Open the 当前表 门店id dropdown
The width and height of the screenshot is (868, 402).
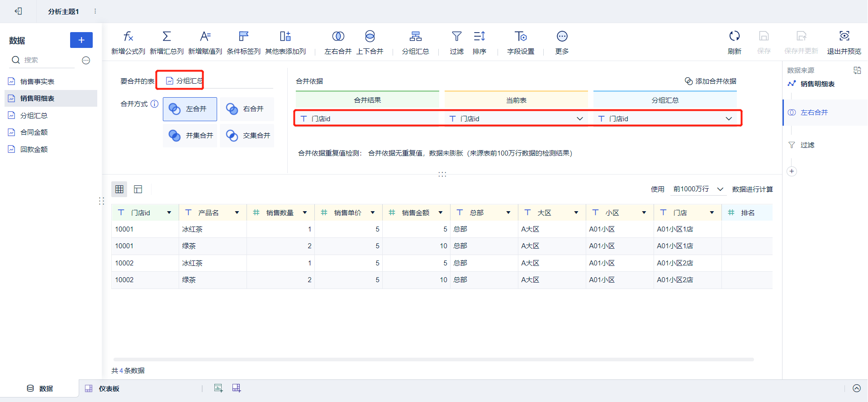(x=516, y=118)
